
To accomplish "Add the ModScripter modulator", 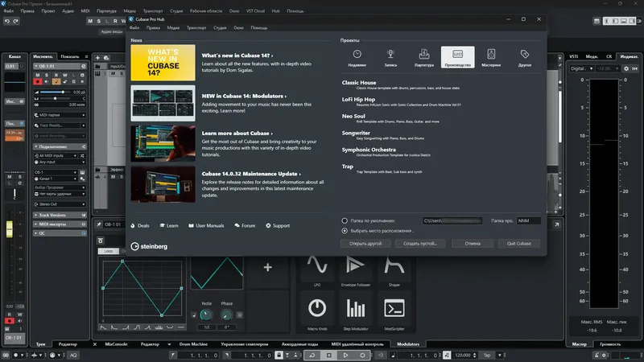I will (x=394, y=311).
